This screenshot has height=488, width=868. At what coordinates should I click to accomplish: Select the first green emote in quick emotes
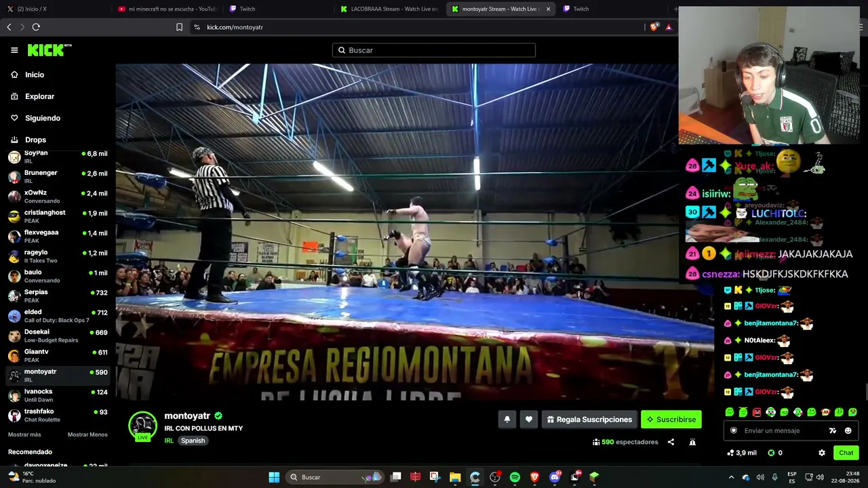730,412
